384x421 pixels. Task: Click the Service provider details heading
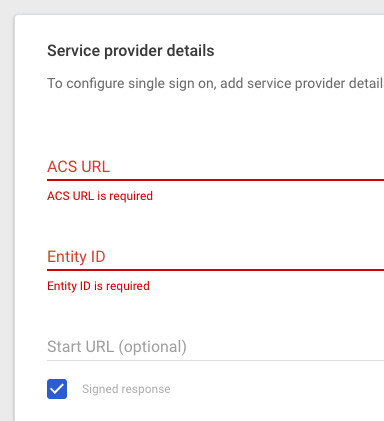(131, 51)
